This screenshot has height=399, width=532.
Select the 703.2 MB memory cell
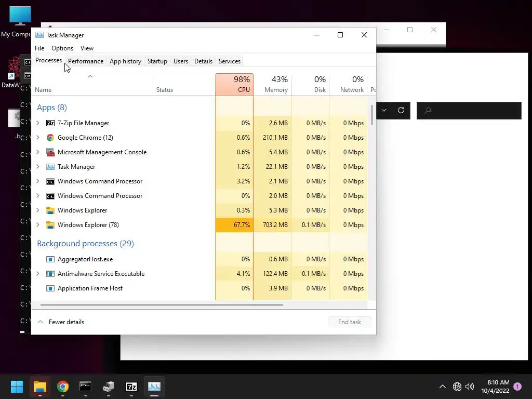coord(272,225)
